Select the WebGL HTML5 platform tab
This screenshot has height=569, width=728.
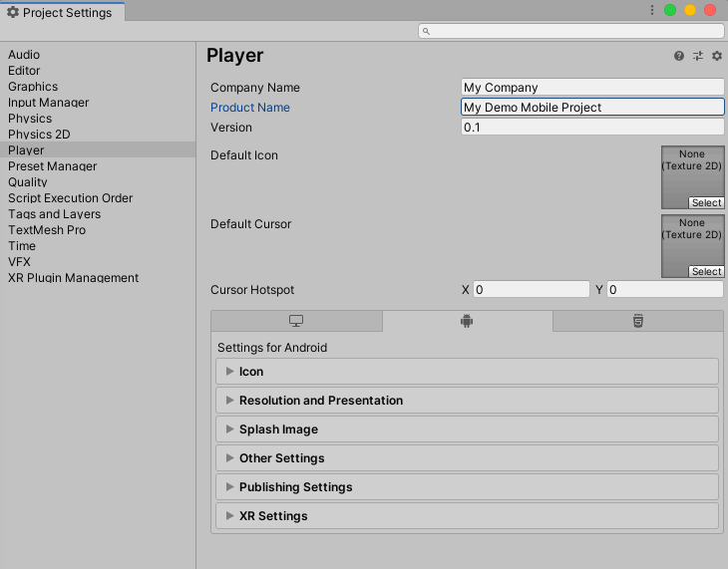pyautogui.click(x=637, y=321)
